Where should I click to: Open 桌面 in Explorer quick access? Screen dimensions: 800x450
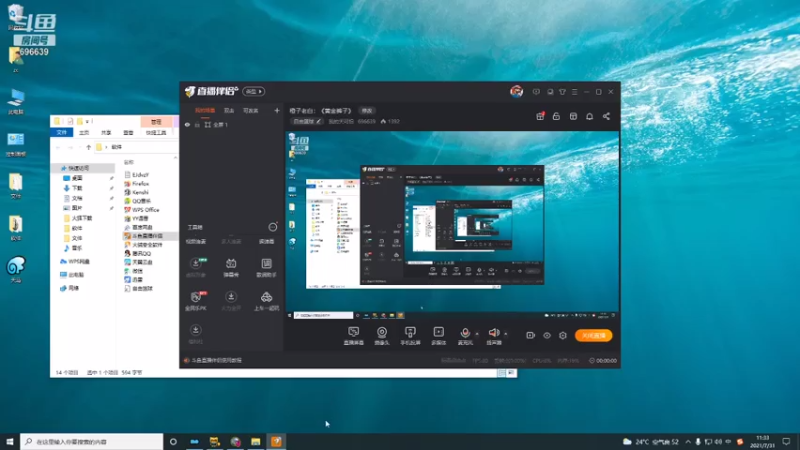72,178
